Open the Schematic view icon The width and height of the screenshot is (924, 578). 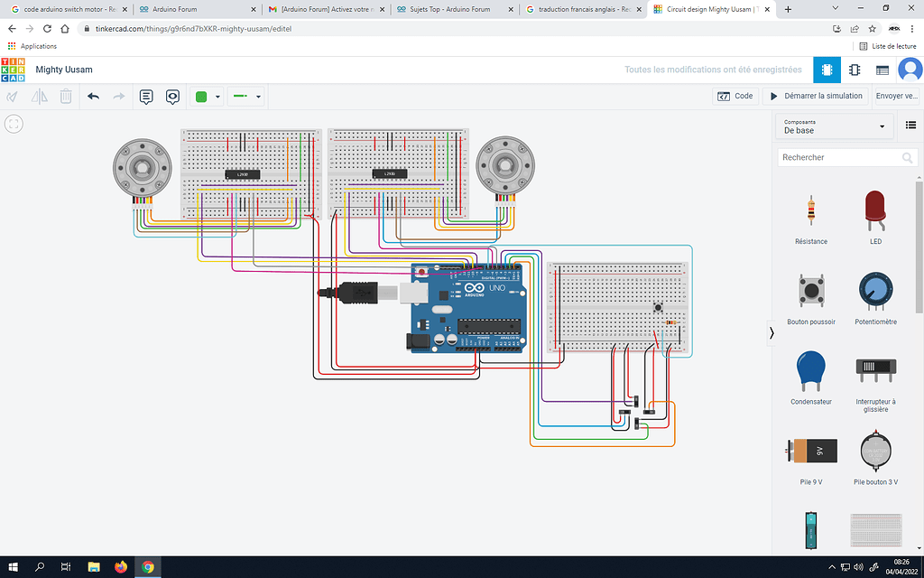pos(854,70)
